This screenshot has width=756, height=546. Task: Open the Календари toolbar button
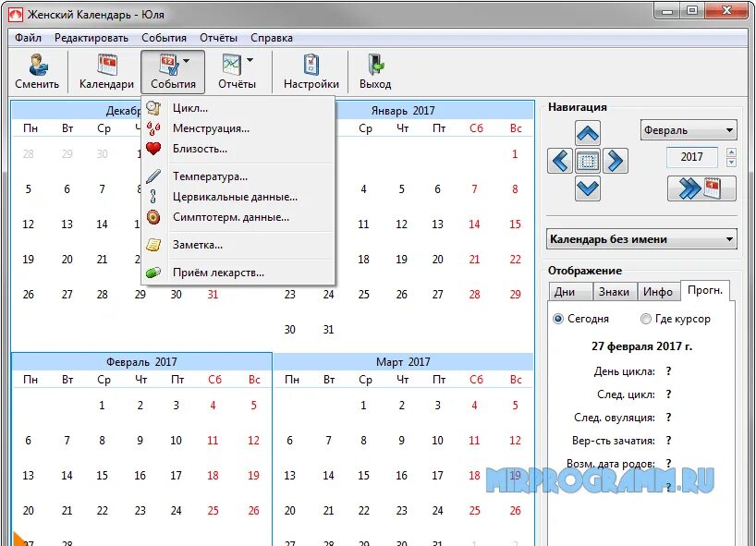pos(106,72)
